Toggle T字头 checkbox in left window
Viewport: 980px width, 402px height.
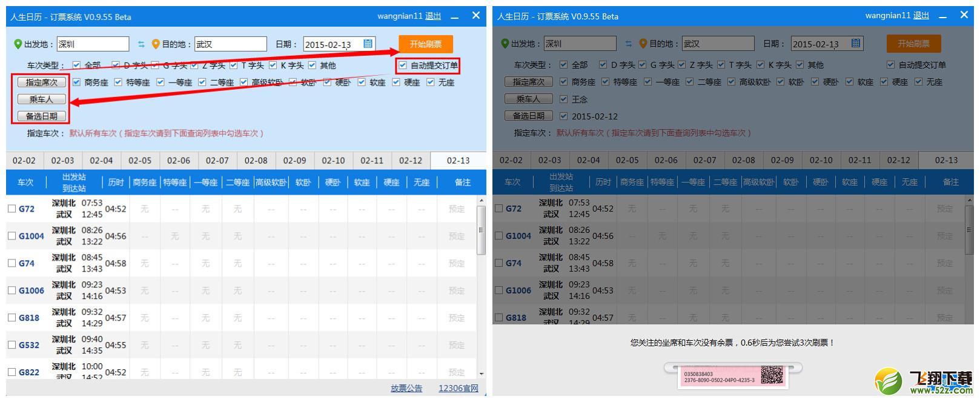pyautogui.click(x=233, y=65)
